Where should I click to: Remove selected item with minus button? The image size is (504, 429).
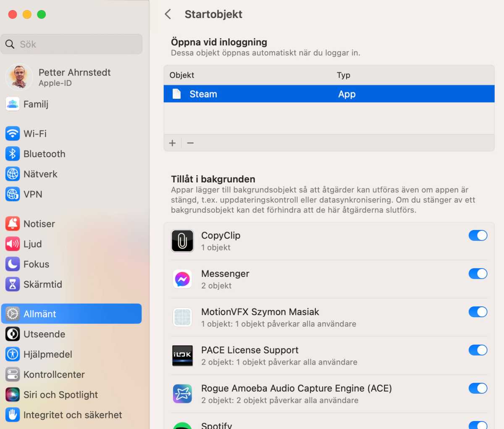click(x=190, y=143)
